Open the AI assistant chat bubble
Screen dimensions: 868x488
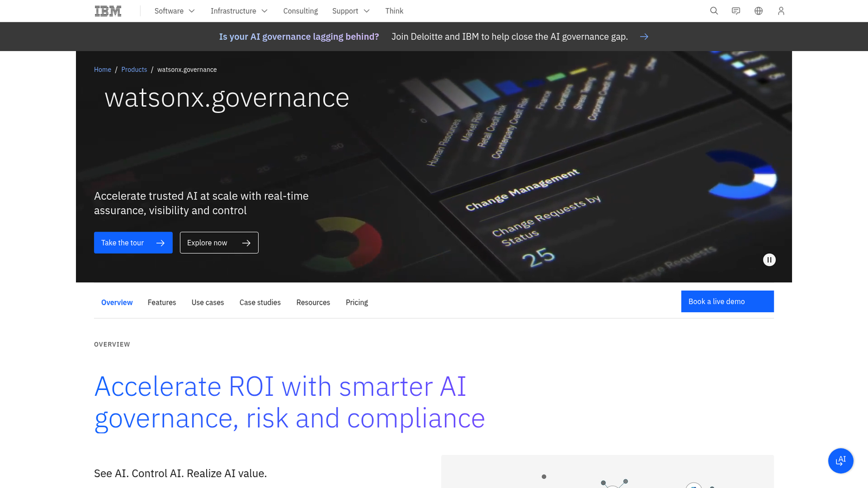(x=841, y=461)
